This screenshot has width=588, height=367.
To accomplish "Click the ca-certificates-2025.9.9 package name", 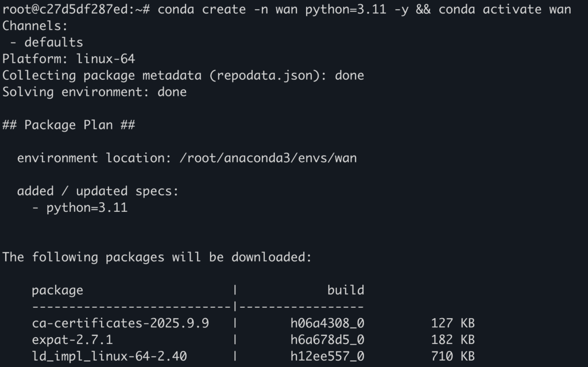I will coord(120,323).
